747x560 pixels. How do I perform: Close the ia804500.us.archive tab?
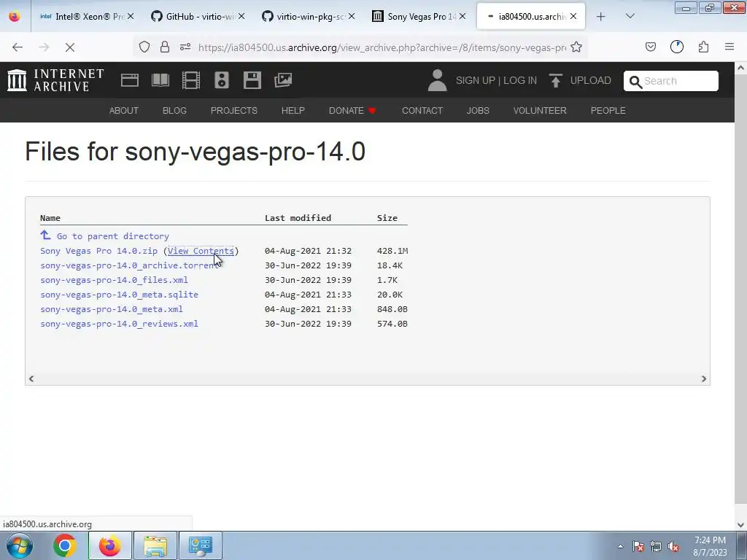coord(573,16)
